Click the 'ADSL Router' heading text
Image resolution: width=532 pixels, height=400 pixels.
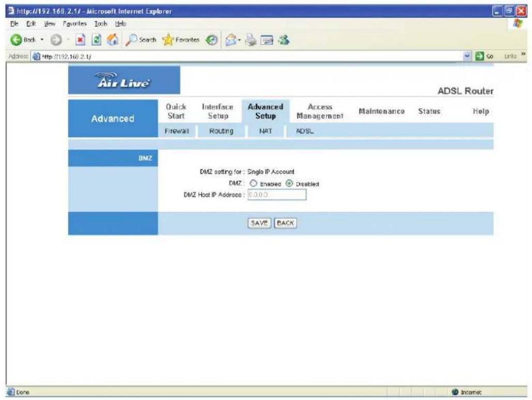(465, 91)
